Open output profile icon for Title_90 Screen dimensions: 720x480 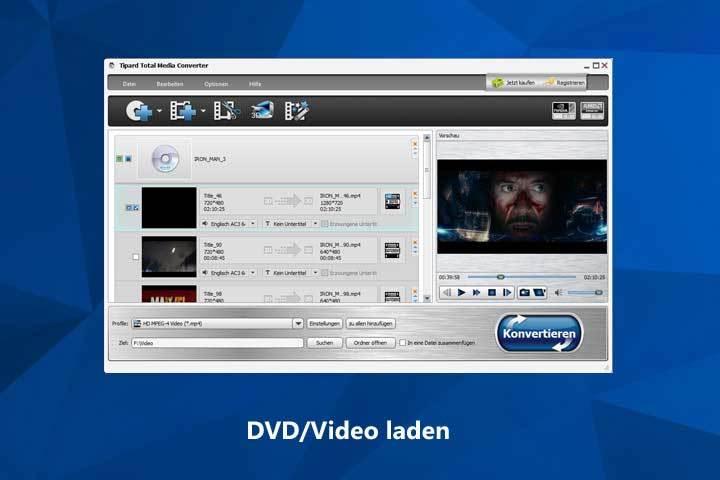tap(392, 250)
